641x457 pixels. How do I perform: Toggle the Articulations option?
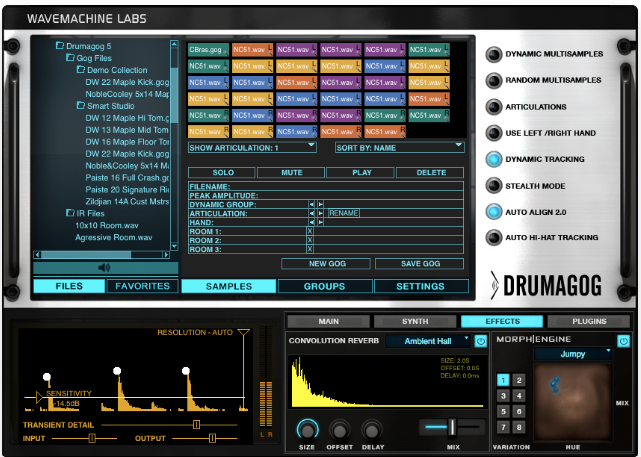pos(494,107)
